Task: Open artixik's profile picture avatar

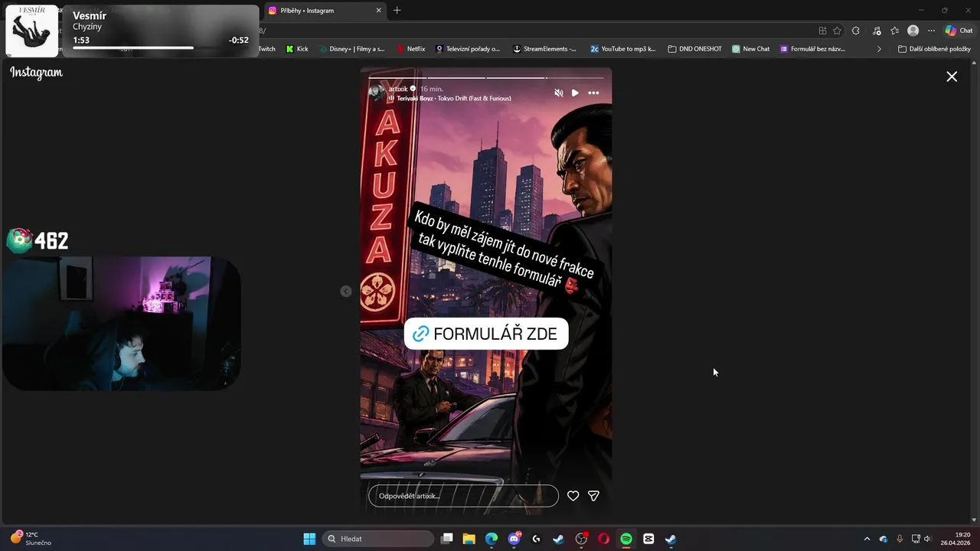Action: pyautogui.click(x=376, y=93)
